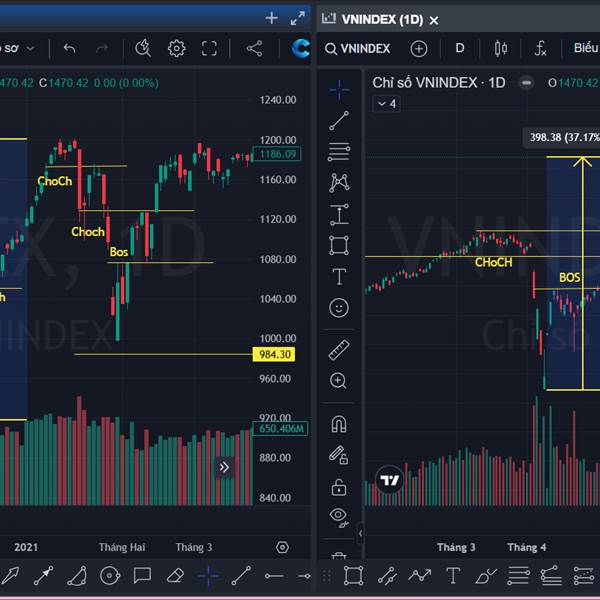The image size is (600, 600).
Task: Click the blue C logo icon
Action: [x=300, y=49]
